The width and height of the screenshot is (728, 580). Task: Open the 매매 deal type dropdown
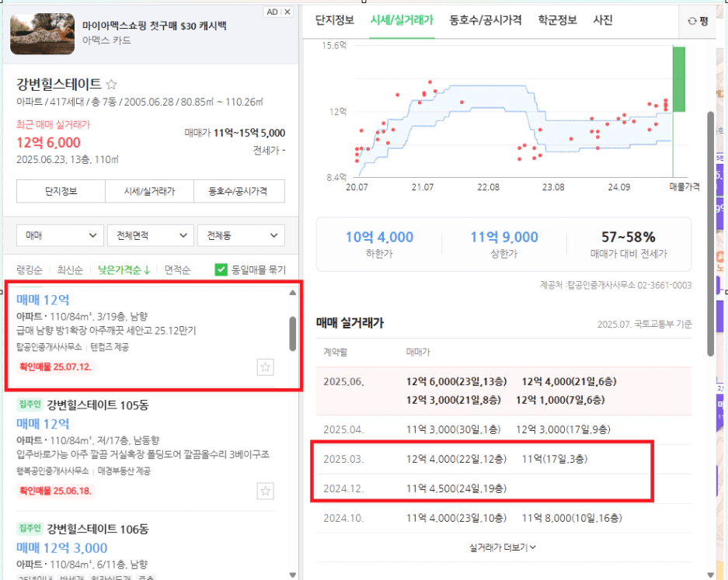61,236
